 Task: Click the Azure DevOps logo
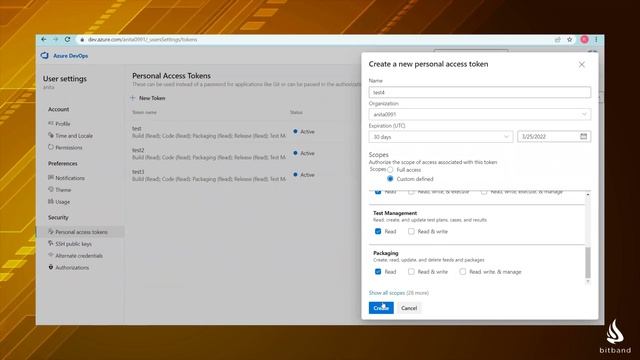(44, 56)
